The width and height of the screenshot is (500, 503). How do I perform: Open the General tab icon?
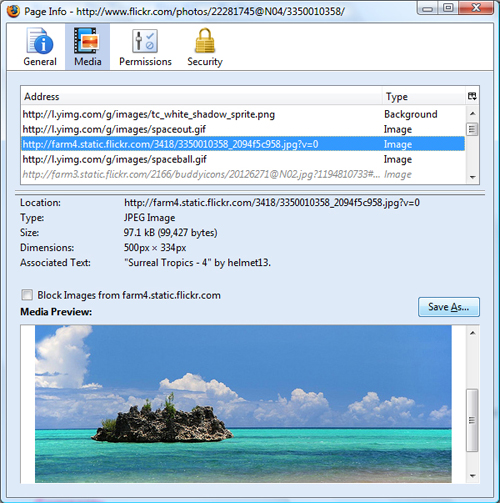coord(40,41)
